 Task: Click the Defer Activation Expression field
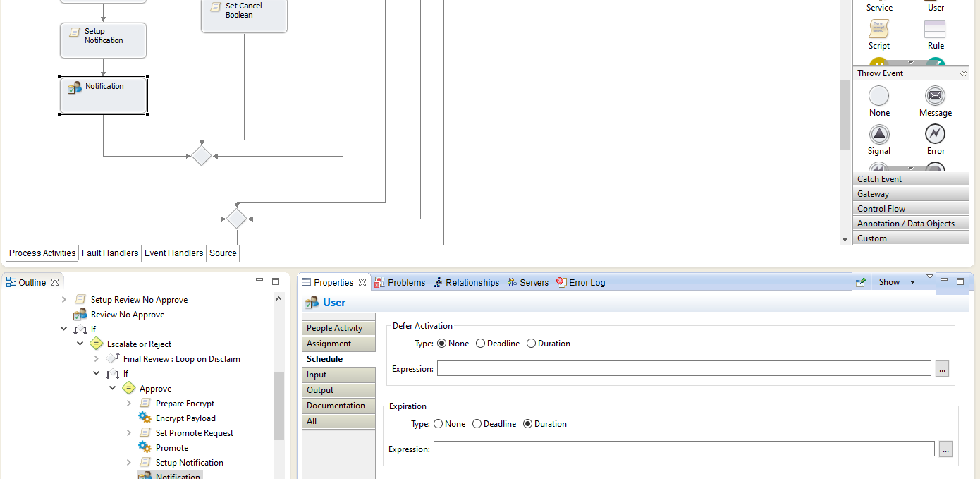[684, 369]
